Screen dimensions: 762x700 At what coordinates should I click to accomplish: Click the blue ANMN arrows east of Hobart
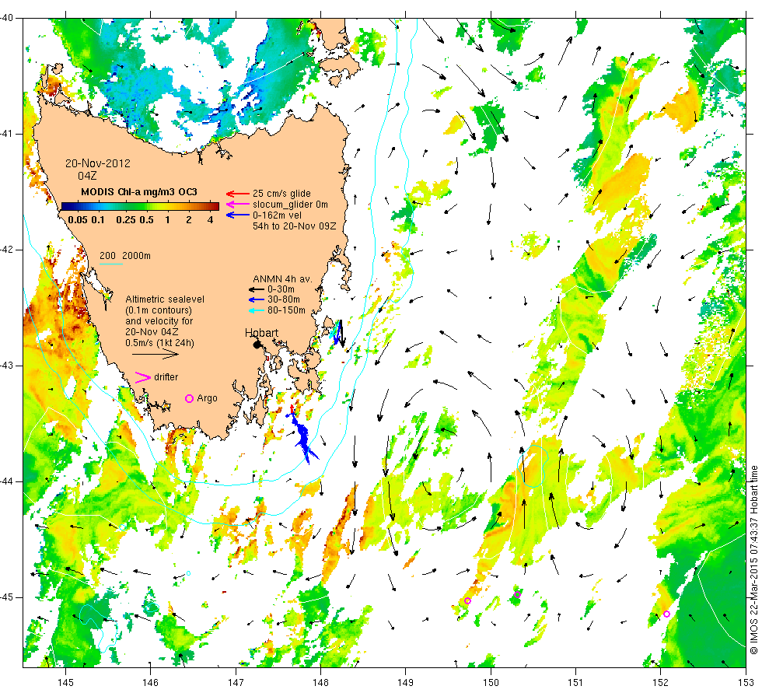[x=338, y=333]
